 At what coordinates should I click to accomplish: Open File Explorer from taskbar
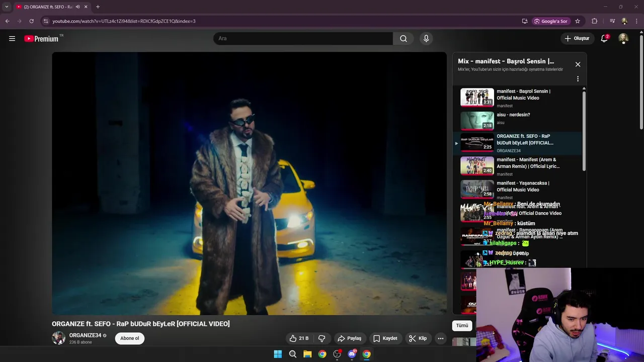pyautogui.click(x=307, y=354)
